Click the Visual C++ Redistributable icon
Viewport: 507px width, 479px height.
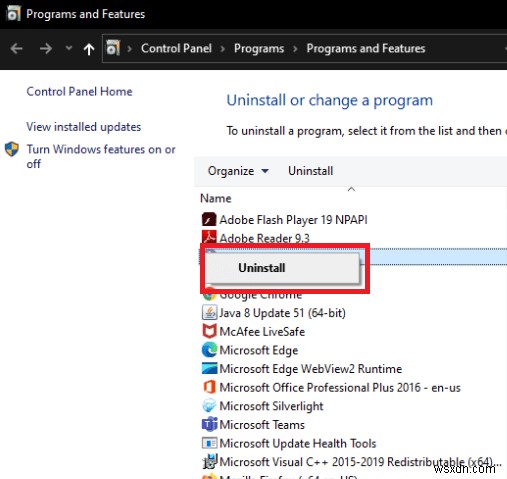[210, 461]
